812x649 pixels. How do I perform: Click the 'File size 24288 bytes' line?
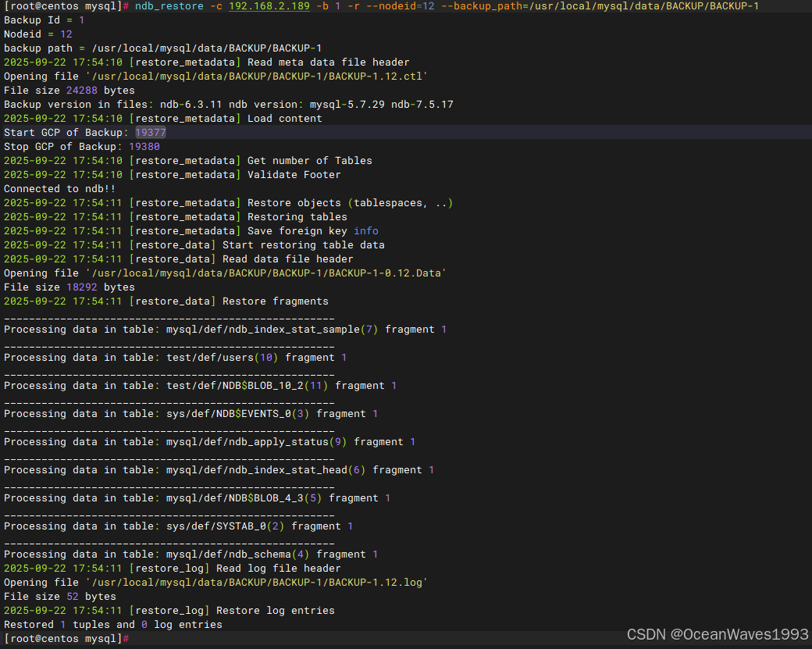pos(69,90)
